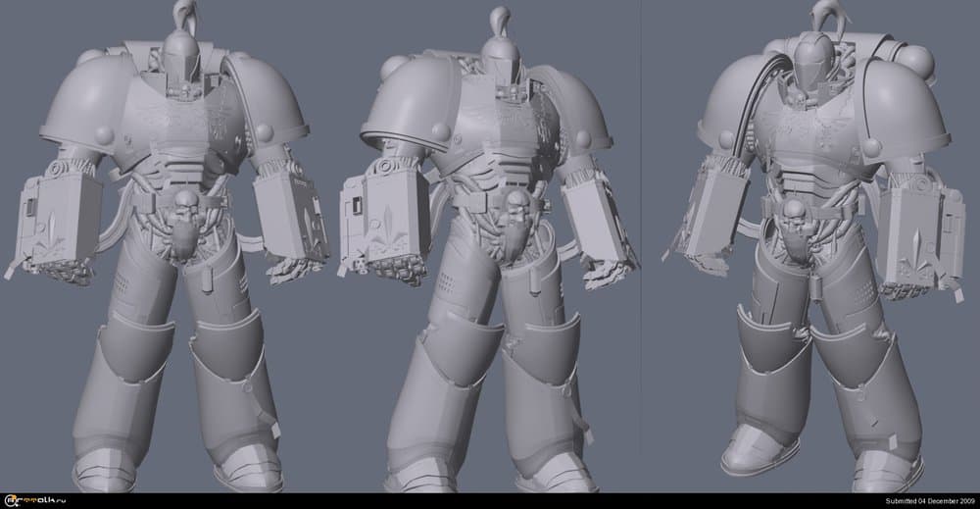Click the skull belt buckle on left model
Image resolution: width=980 pixels, height=509 pixels.
[x=182, y=204]
